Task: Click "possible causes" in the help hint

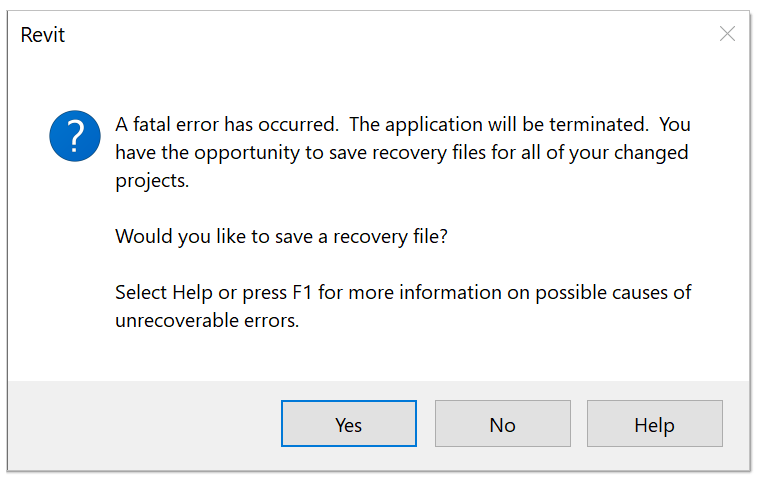Action: (595, 293)
